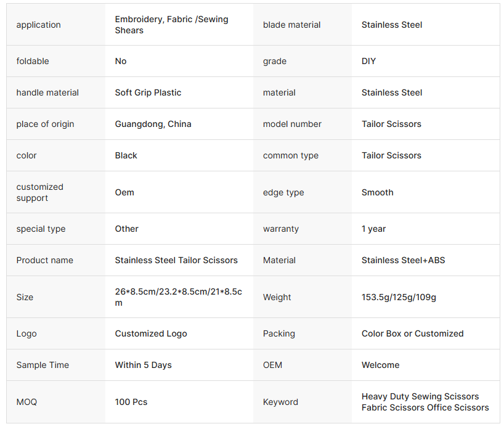Viewport: 504px width, 429px height.
Task: Select the 'Soft Grip Plastic' handle material value
Action: click(148, 92)
